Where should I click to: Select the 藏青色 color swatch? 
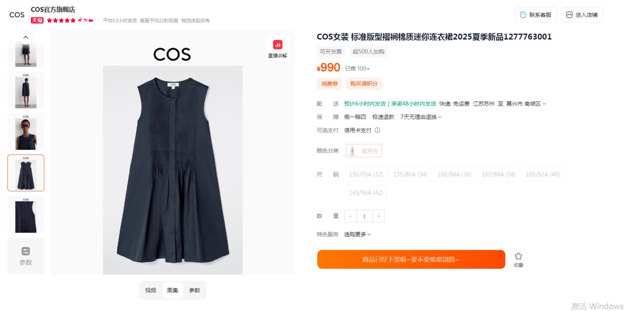click(x=364, y=151)
